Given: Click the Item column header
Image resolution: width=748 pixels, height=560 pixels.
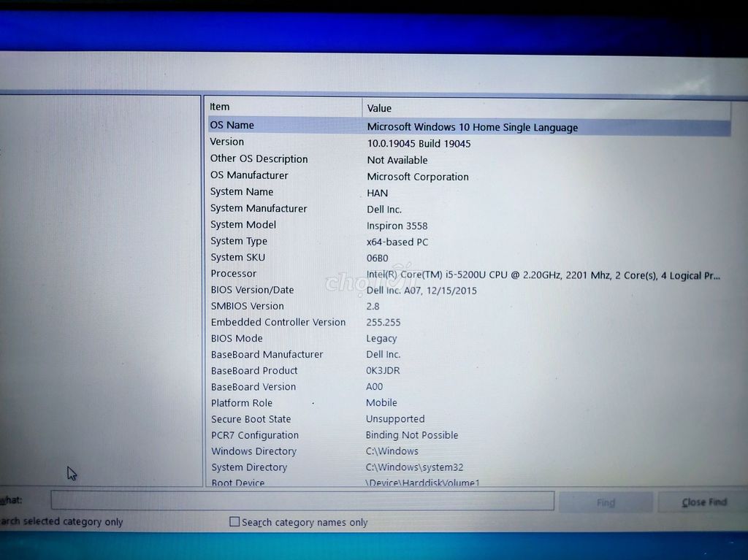Looking at the screenshot, I should [x=284, y=107].
